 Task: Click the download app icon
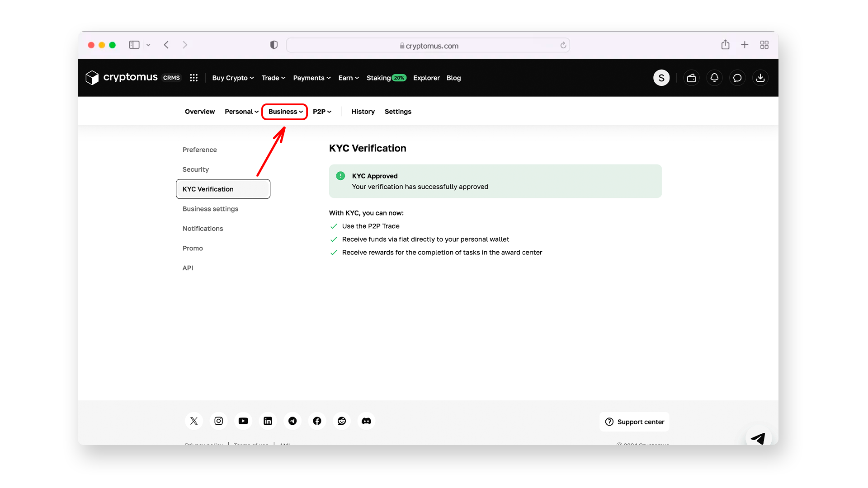click(760, 78)
